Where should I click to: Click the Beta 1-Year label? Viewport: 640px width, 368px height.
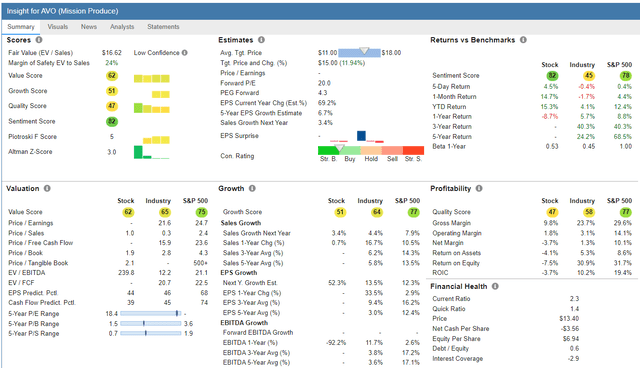[x=449, y=146]
